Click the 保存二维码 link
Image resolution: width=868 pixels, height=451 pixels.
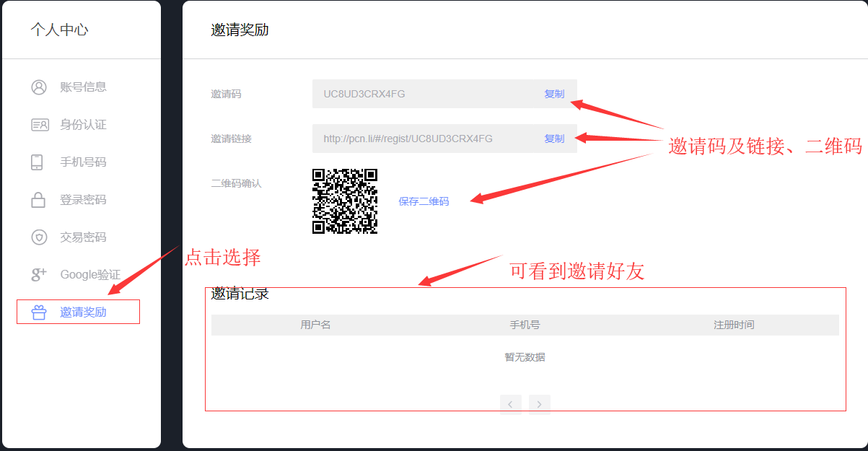pyautogui.click(x=424, y=201)
